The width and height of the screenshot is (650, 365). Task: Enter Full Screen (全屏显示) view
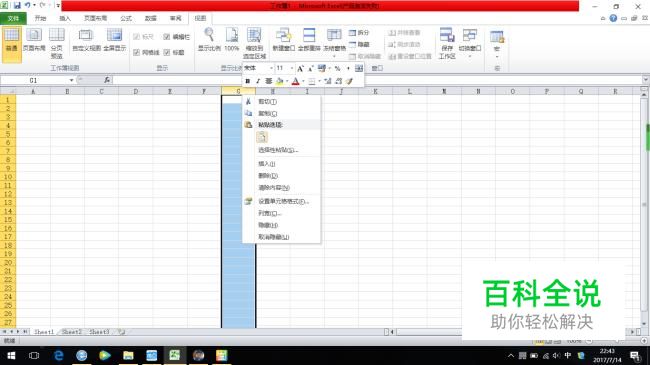pyautogui.click(x=114, y=41)
